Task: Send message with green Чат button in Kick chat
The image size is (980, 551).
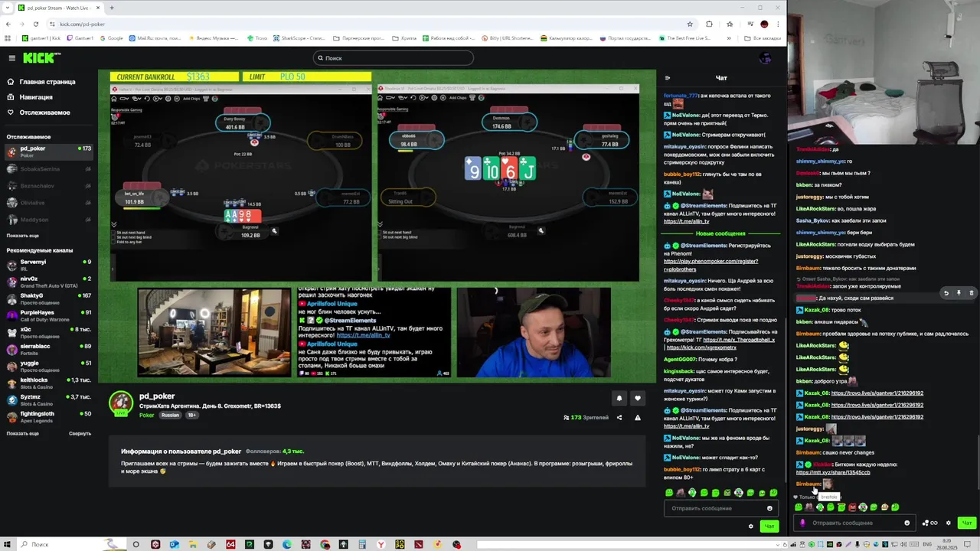Action: (769, 526)
